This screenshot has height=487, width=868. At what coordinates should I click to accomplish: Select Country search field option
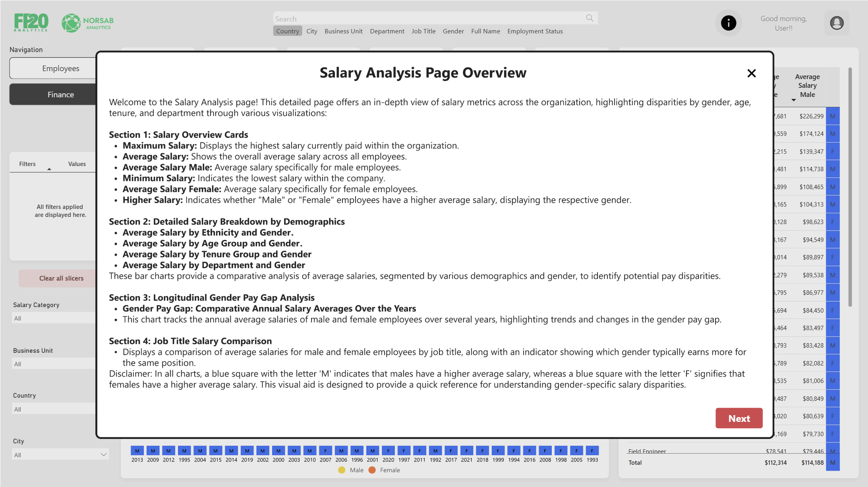(287, 31)
